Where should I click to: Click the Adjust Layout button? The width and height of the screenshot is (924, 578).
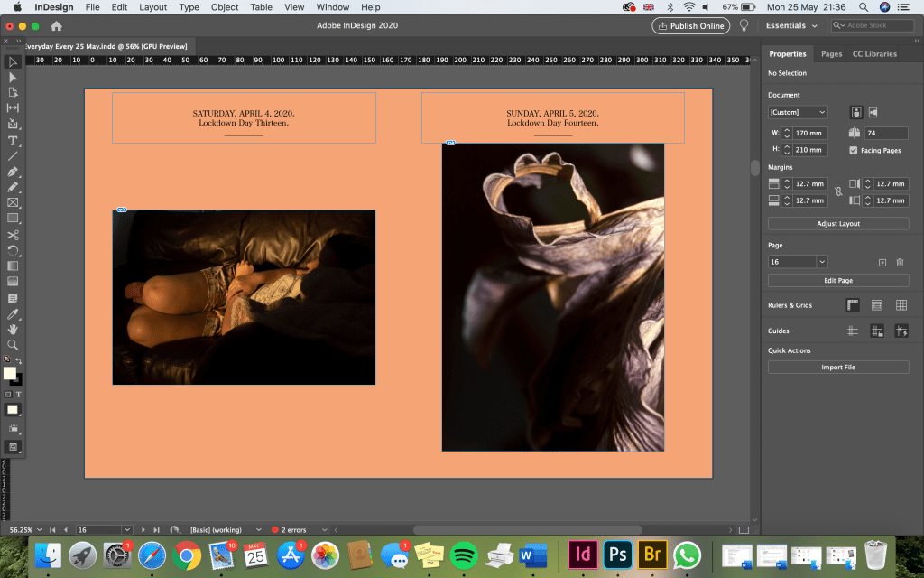click(x=838, y=223)
